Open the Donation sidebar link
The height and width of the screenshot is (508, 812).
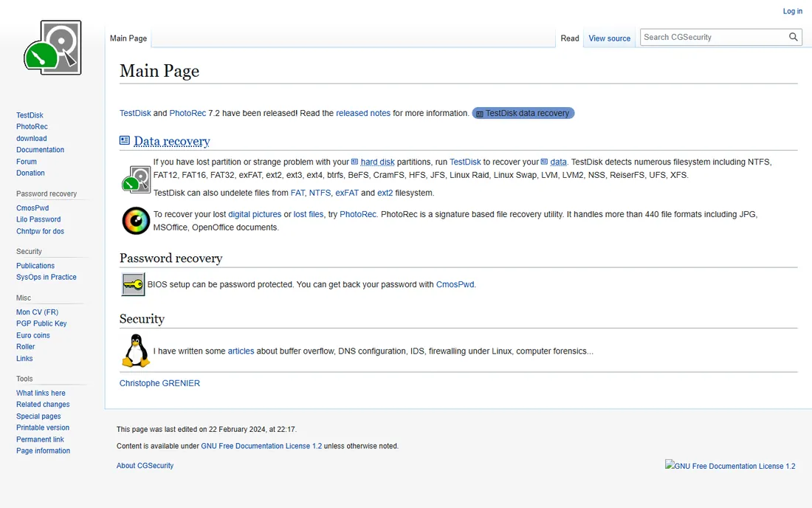[x=30, y=173]
